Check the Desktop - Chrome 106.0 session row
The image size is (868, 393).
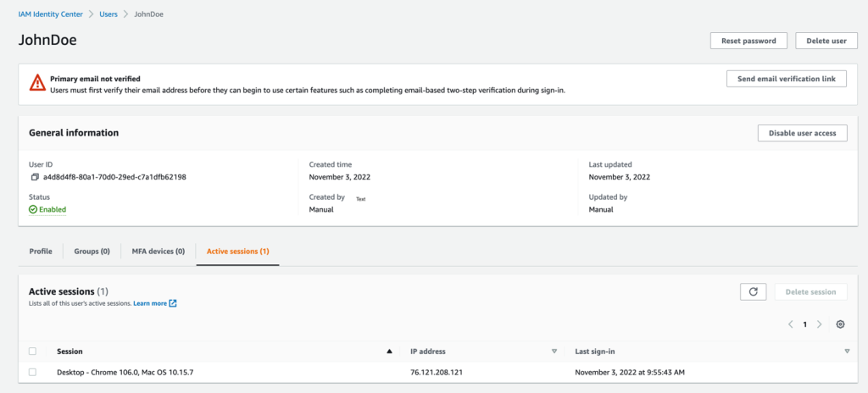(33, 373)
